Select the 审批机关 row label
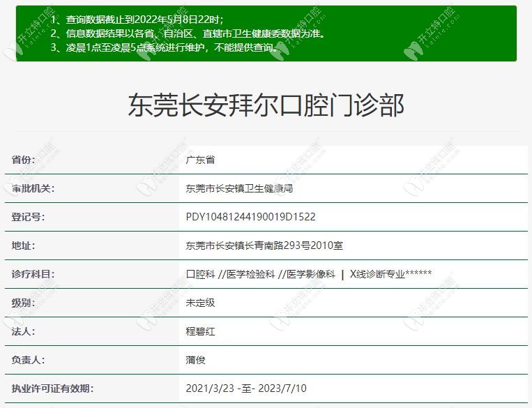 pos(33,188)
